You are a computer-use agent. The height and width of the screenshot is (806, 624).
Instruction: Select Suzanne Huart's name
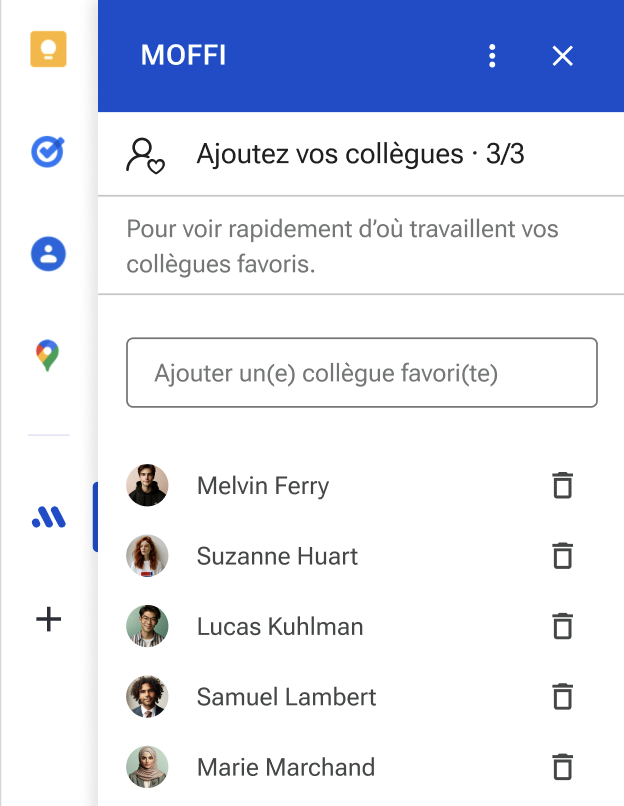(x=277, y=556)
